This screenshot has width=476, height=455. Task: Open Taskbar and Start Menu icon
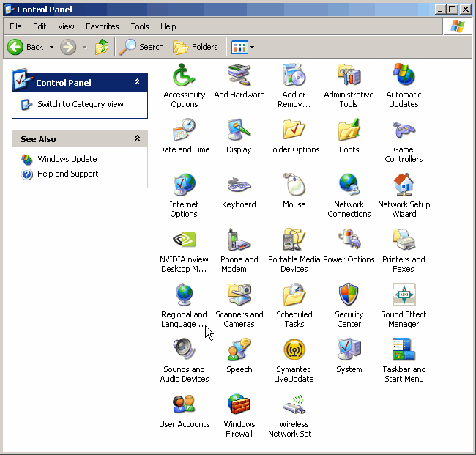point(404,349)
